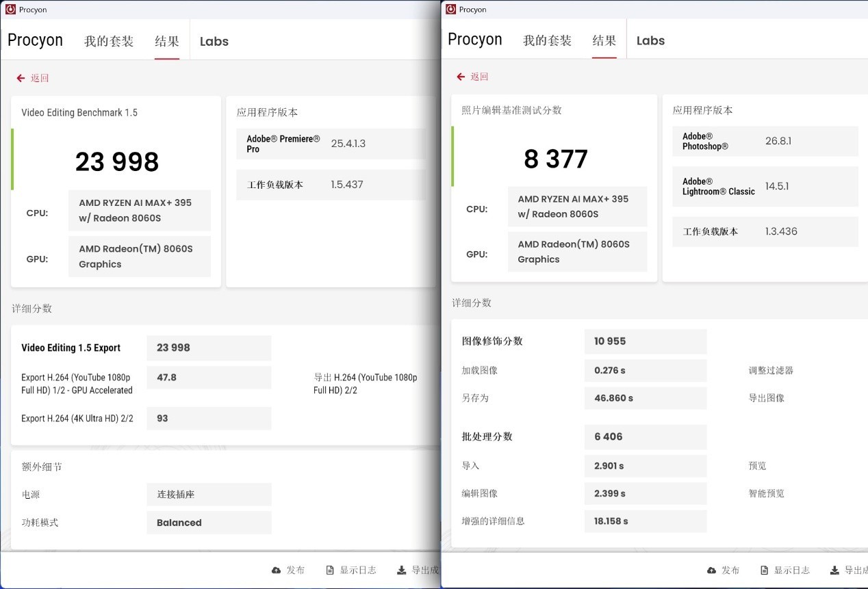The height and width of the screenshot is (589, 868).
Task: Open 我的套装 tab in left window
Action: pyautogui.click(x=109, y=41)
